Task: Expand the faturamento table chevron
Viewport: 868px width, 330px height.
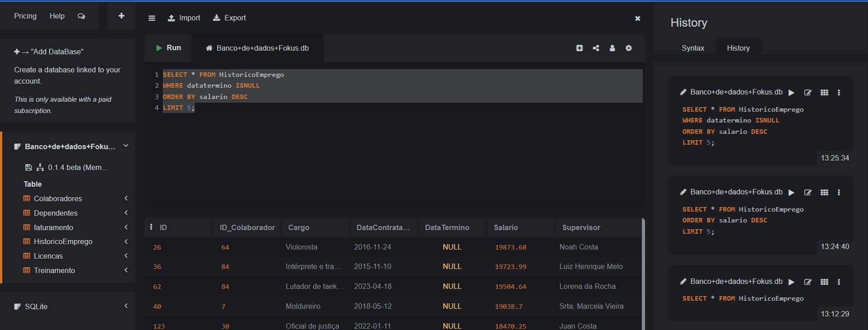Action: (126, 227)
